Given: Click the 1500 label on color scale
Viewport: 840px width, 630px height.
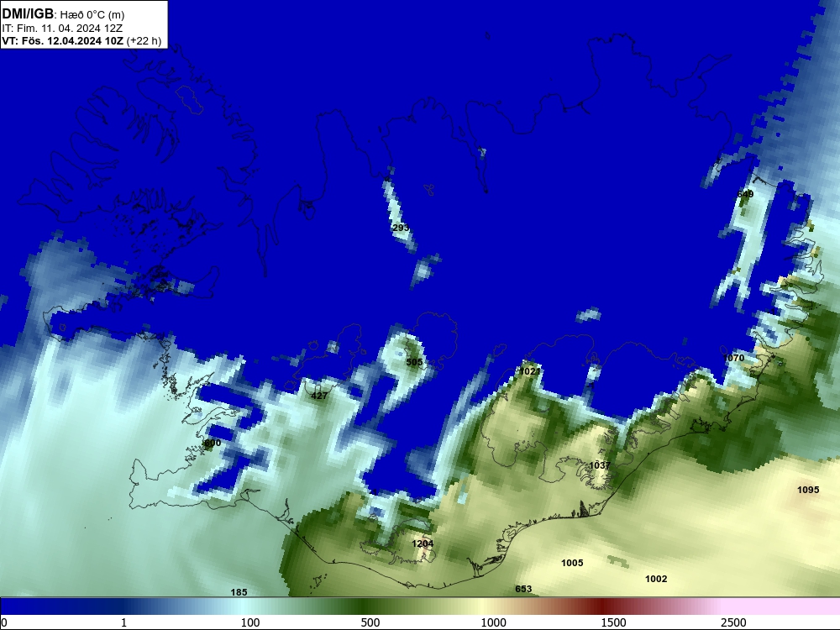Looking at the screenshot, I should coord(613,622).
